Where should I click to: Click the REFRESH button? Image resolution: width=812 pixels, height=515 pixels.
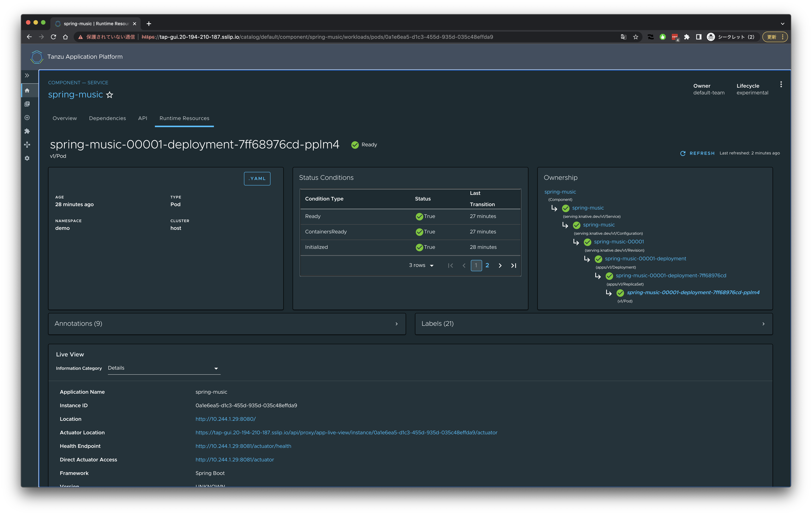(x=697, y=153)
